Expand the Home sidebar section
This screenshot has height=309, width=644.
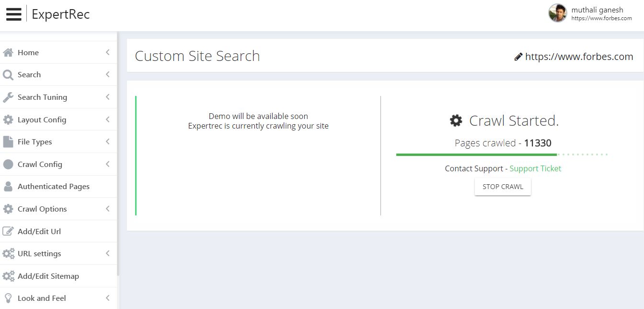[107, 52]
